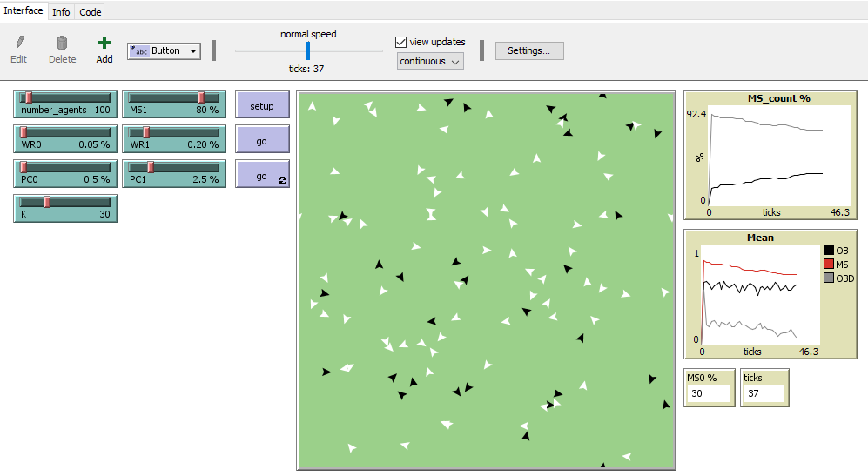The height and width of the screenshot is (476, 868).
Task: Open the Button widget type dropdown
Action: tap(165, 51)
